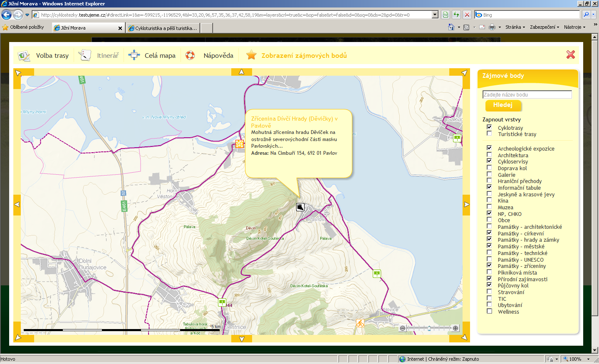Open the zoom level 100% dropdown
Screen dimensions: 599x364
[589, 359]
